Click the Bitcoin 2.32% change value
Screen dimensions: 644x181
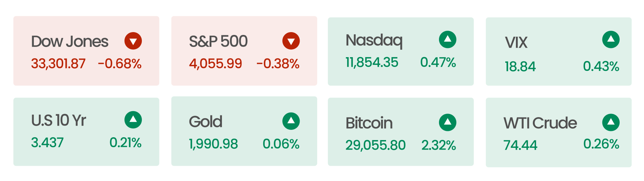[439, 145]
